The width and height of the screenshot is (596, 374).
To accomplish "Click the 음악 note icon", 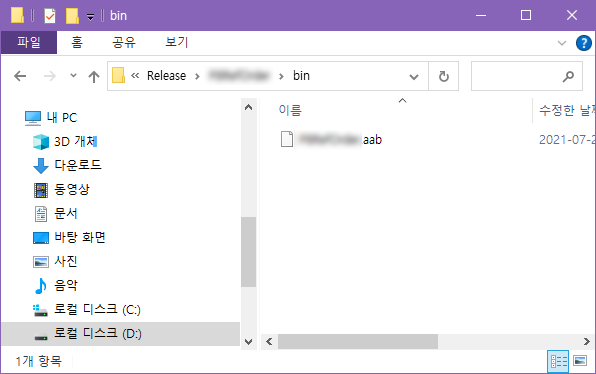I will click(x=41, y=286).
